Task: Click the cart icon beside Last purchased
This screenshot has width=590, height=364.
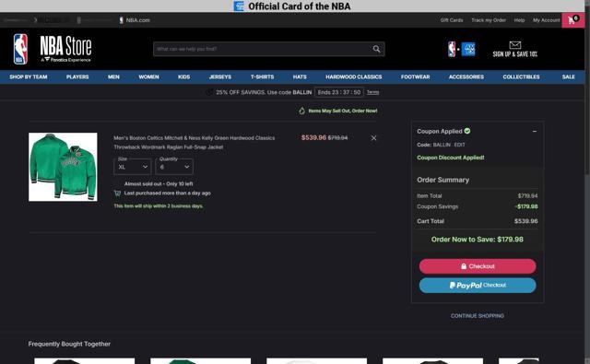Action: (x=117, y=194)
